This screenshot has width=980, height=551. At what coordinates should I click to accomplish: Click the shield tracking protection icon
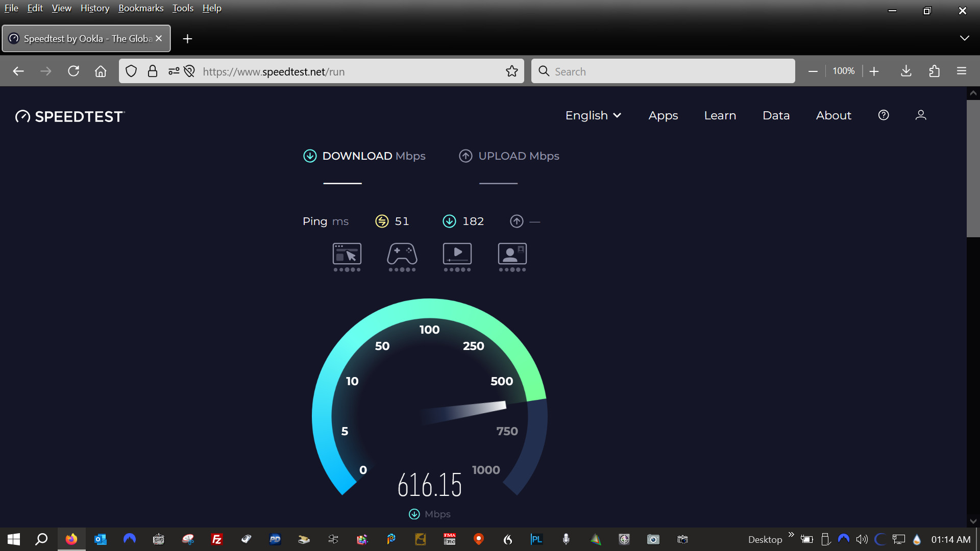[131, 71]
